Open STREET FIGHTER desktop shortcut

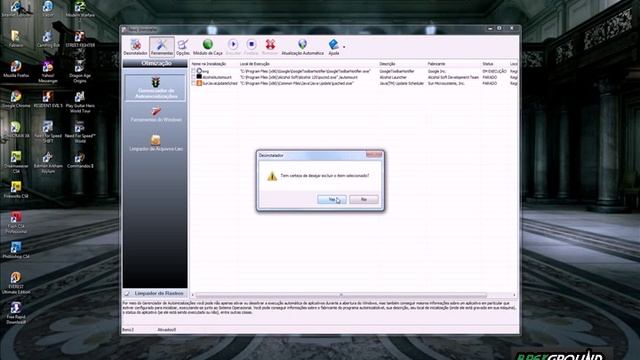point(80,39)
